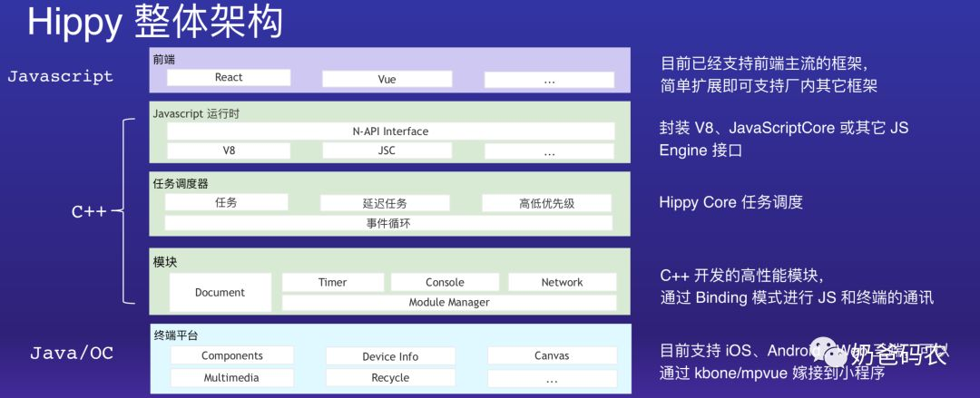The image size is (980, 398).
Task: Click the Components platform box
Action: 232,355
